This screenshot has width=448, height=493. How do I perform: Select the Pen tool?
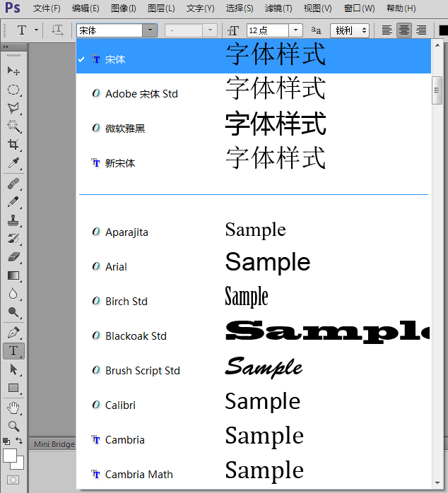coord(13,333)
